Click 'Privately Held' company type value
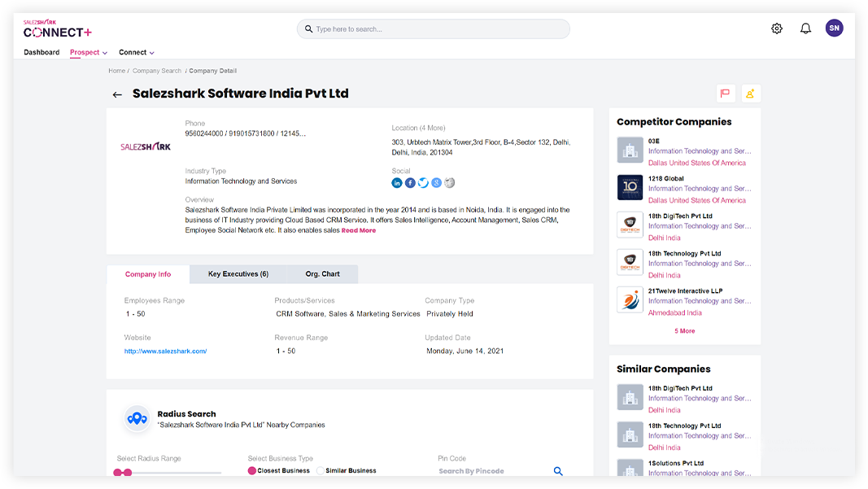Screen dimensions: 868x489 [450, 314]
